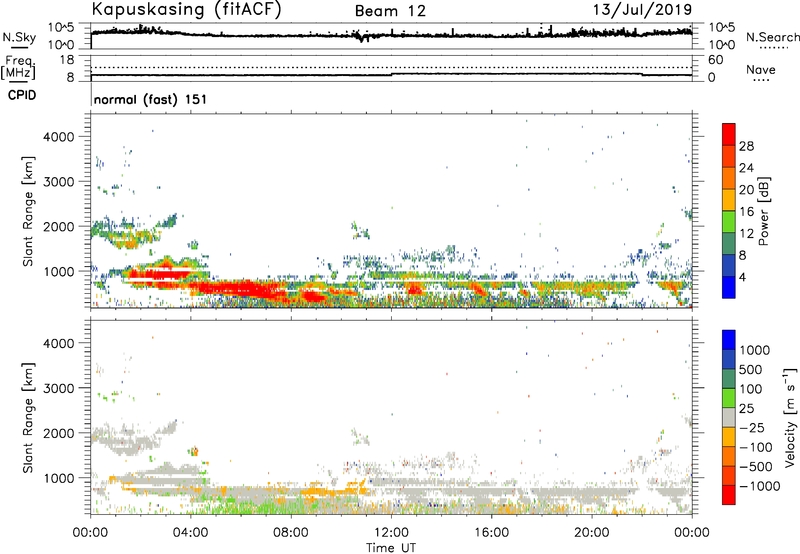Click the 'Kapuskasing (fitACF)' title text

point(186,9)
